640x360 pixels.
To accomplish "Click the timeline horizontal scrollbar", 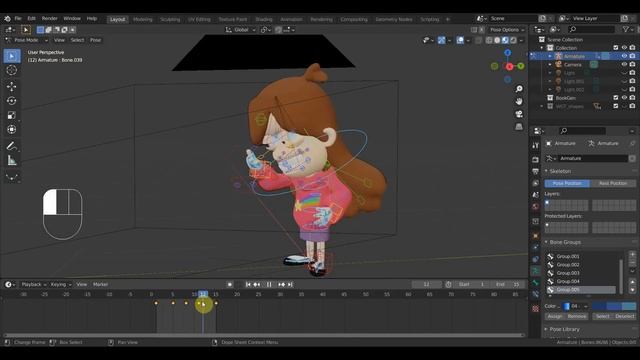I will pyautogui.click(x=263, y=336).
